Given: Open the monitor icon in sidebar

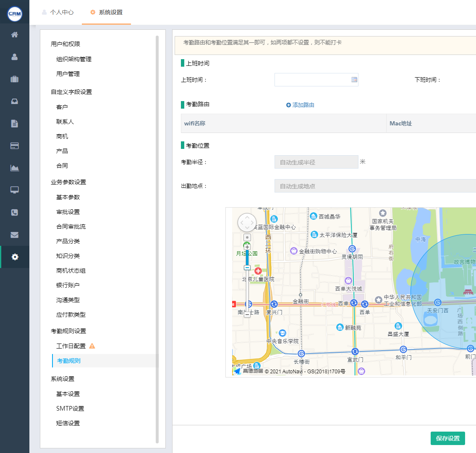Looking at the screenshot, I should (x=15, y=190).
